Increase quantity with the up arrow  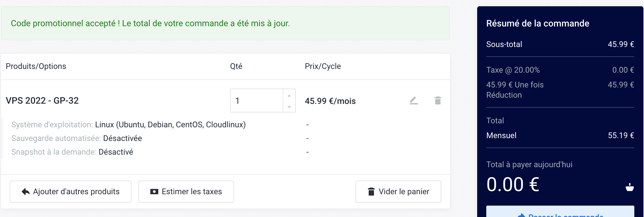pyautogui.click(x=289, y=96)
